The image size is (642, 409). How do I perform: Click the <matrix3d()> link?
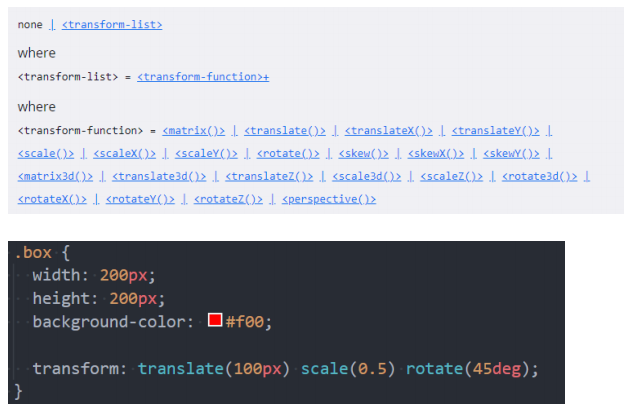click(55, 176)
